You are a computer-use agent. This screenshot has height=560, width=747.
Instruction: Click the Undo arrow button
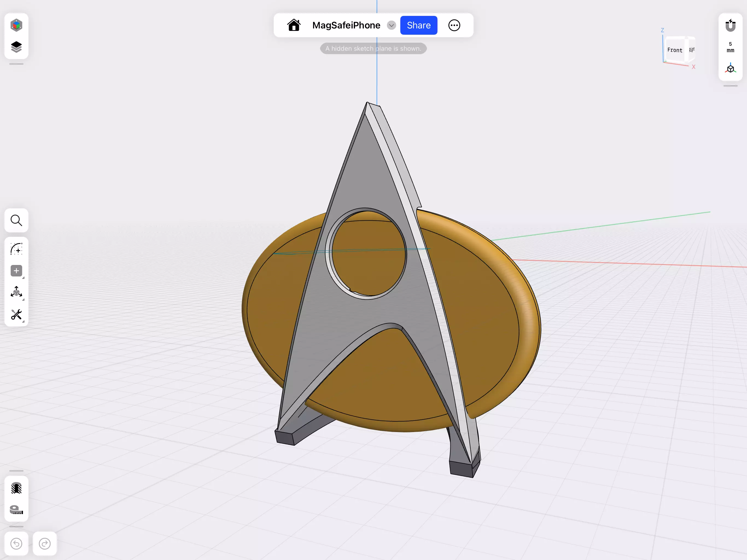tap(16, 543)
